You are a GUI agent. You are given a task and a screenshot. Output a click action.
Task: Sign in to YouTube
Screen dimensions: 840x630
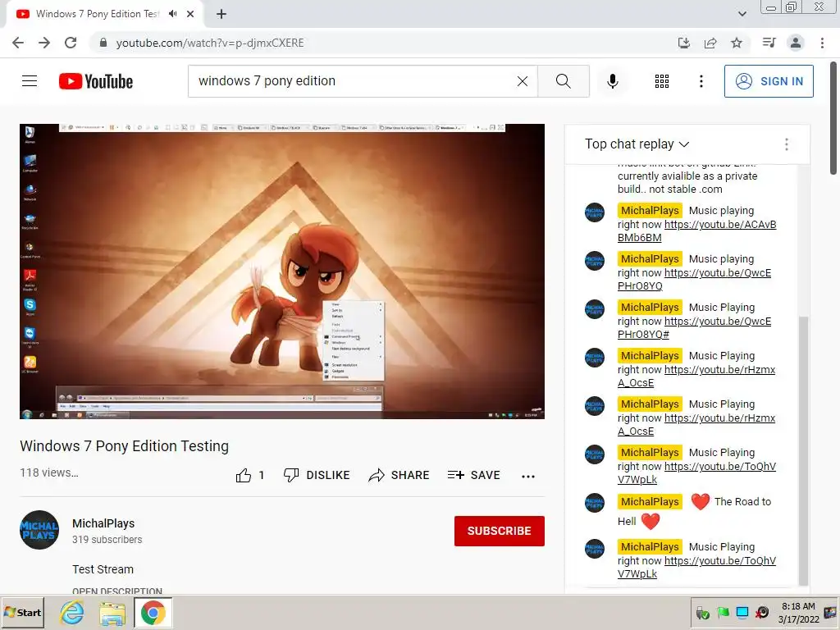coord(768,81)
